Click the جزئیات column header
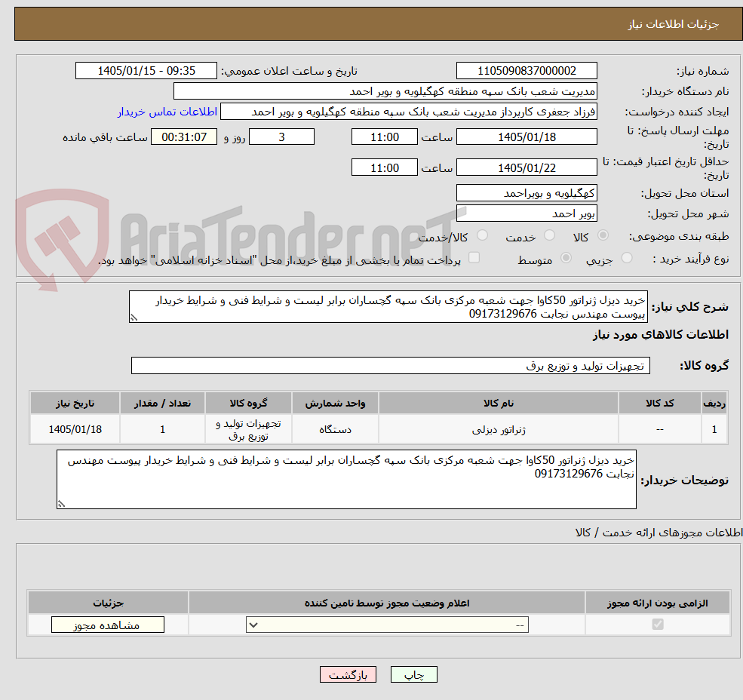 (108, 603)
